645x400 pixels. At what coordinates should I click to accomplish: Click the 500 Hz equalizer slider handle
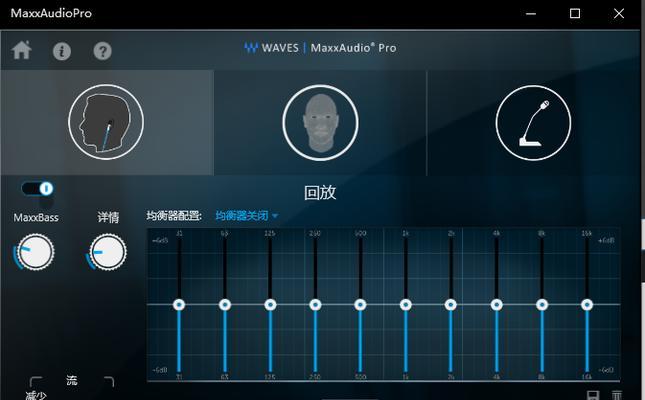(360, 305)
